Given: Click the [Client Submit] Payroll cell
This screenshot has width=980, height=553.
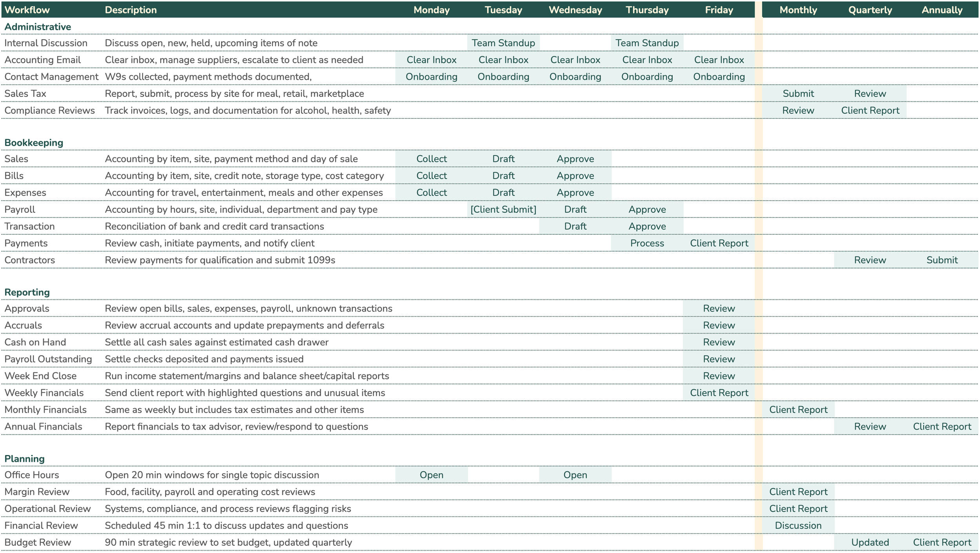Looking at the screenshot, I should [503, 209].
